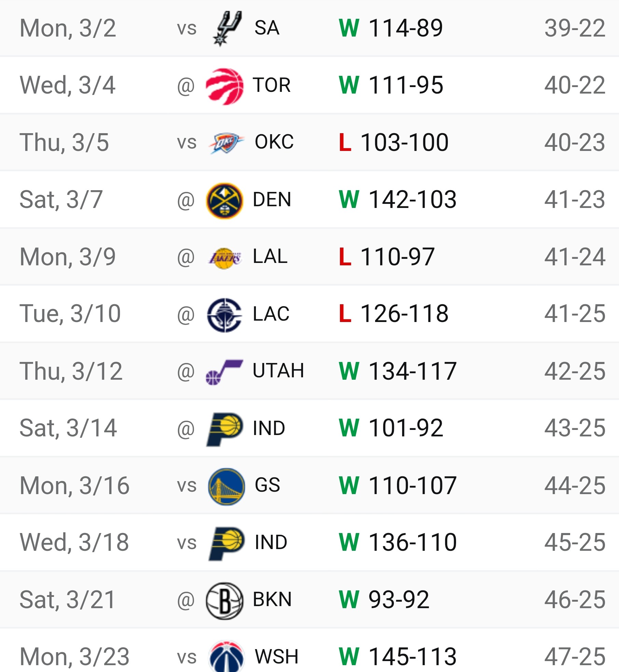
Task: Open the L 103-100 score versus OKC
Action: 394,142
